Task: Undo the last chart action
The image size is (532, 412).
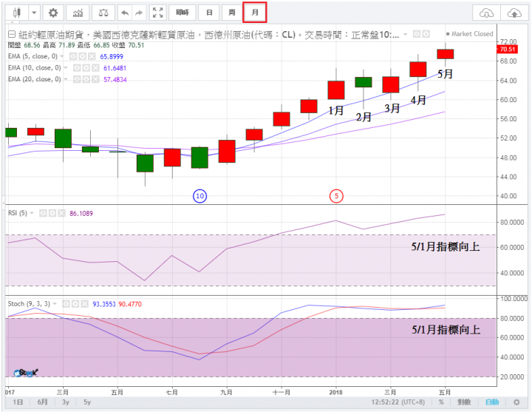Action: click(x=125, y=13)
